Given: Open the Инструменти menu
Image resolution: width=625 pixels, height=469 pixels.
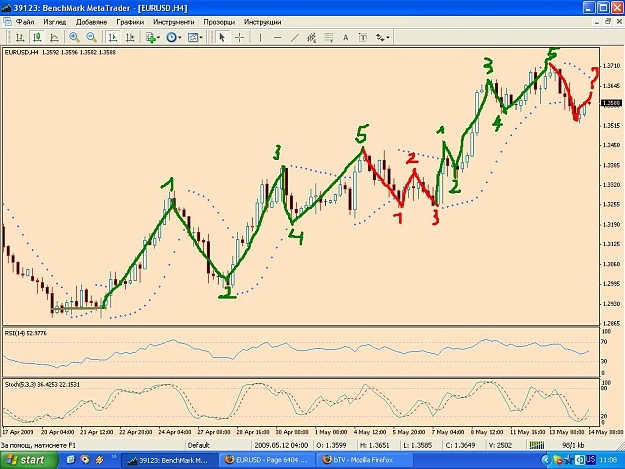Looking at the screenshot, I should (174, 22).
